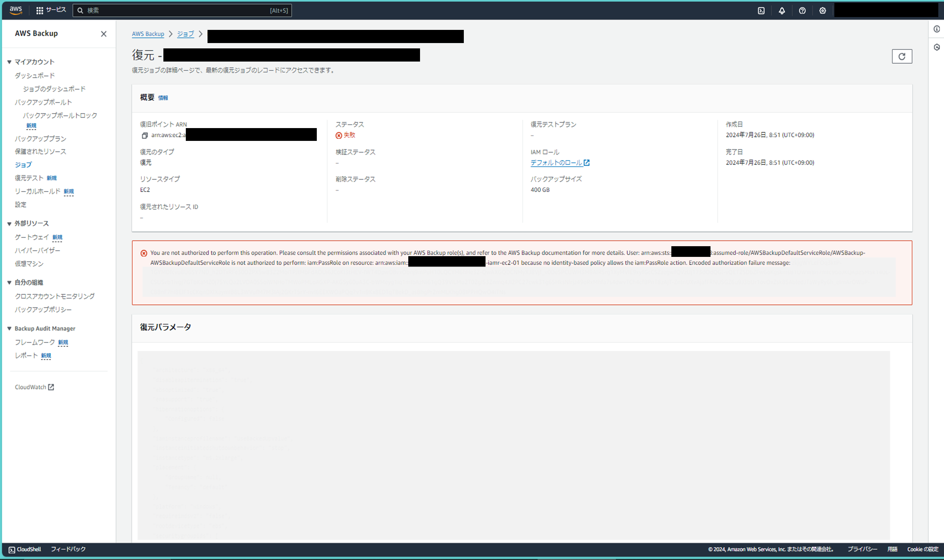Collapse the 外部リソース section
944x560 pixels.
[x=10, y=223]
